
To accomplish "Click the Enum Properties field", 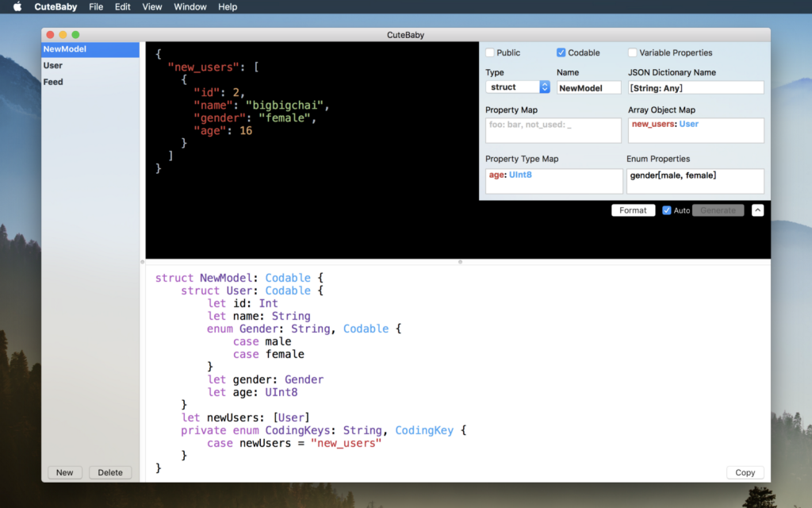I will point(695,180).
